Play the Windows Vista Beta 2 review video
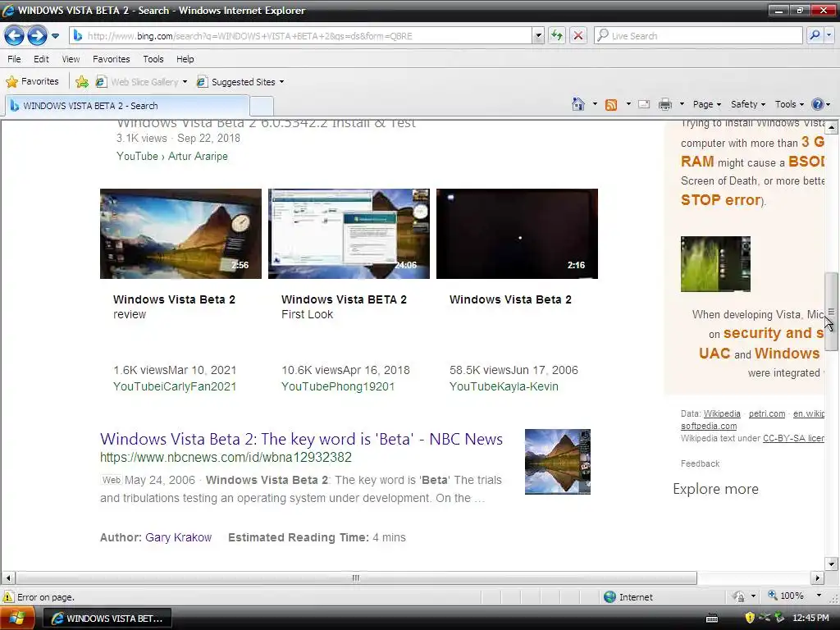This screenshot has height=630, width=840. click(180, 234)
